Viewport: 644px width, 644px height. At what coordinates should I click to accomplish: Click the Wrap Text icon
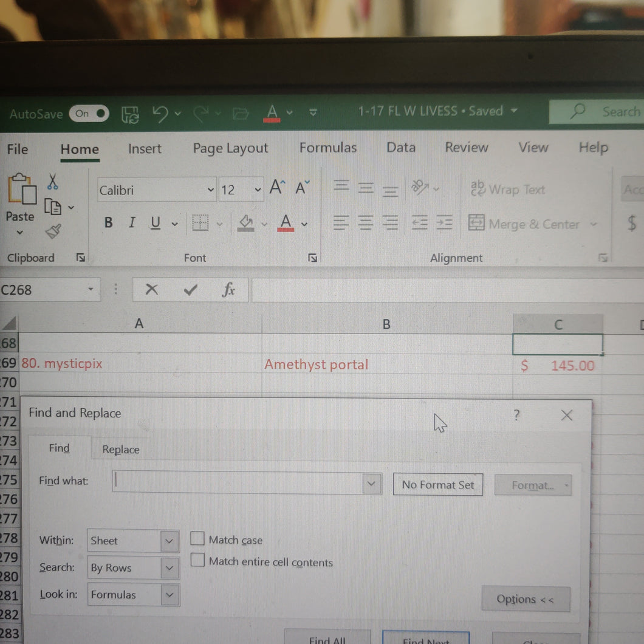[x=478, y=188]
